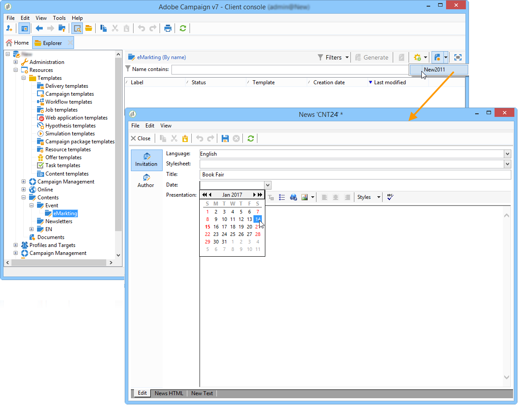
Task: Click the back arrow in main toolbar
Action: [39, 29]
